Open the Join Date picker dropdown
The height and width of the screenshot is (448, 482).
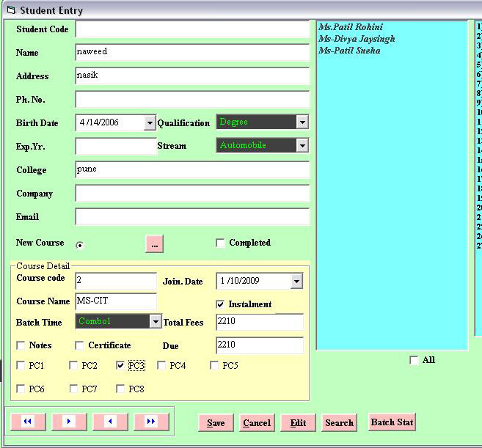(296, 281)
